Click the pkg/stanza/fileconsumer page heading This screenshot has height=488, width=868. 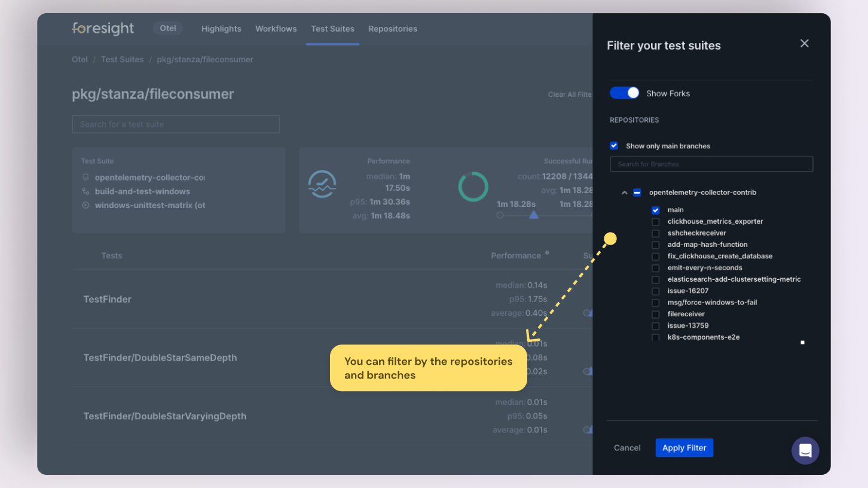point(153,94)
